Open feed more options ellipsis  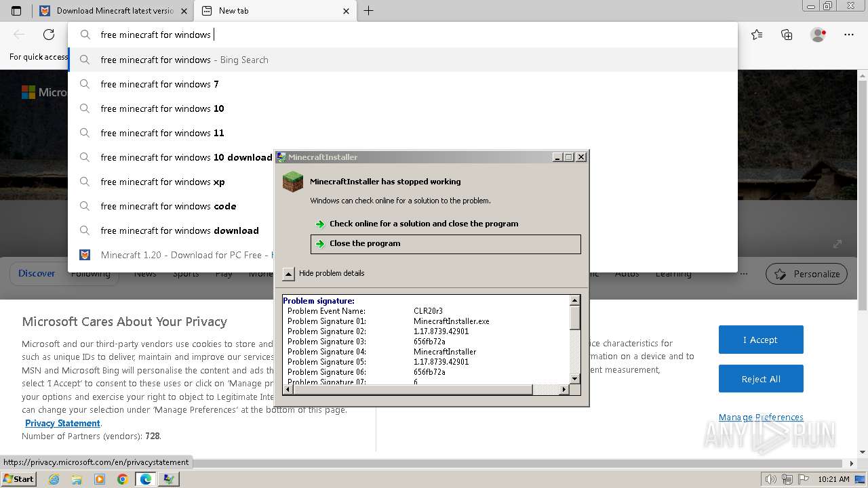point(744,274)
